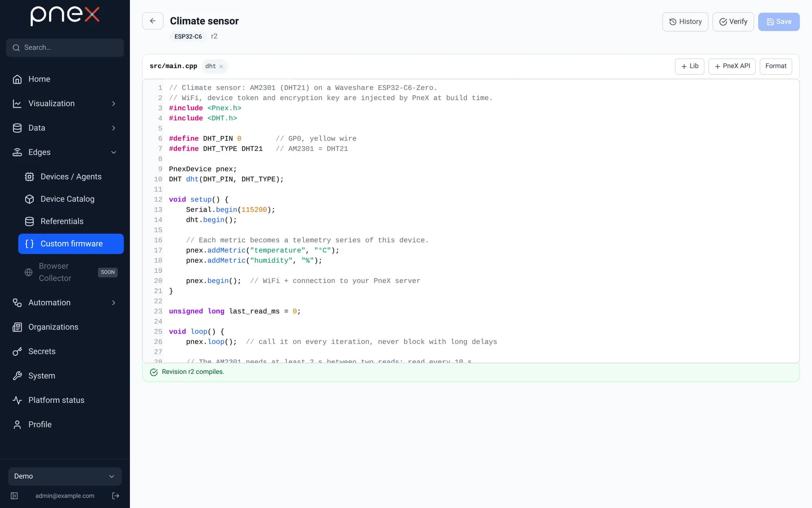Log out using the exit icon
Image resolution: width=812 pixels, height=508 pixels.
(116, 496)
